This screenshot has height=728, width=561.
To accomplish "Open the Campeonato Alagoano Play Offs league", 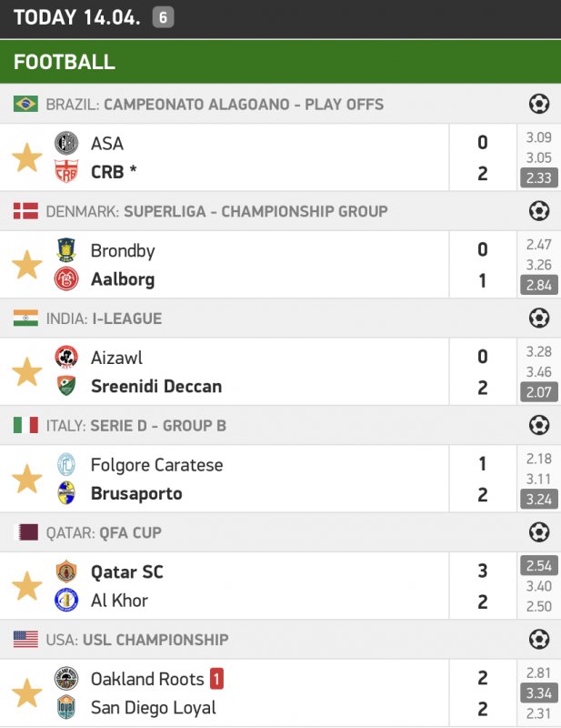I will coord(244,105).
